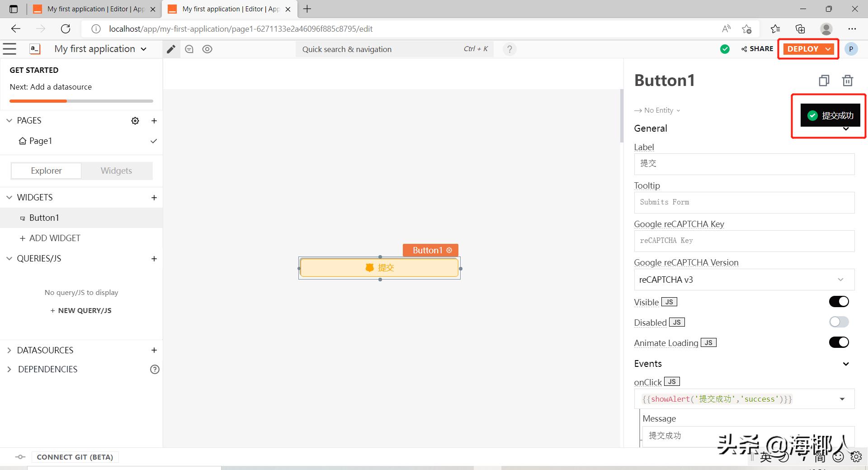Switch to first browser tab

(94, 9)
